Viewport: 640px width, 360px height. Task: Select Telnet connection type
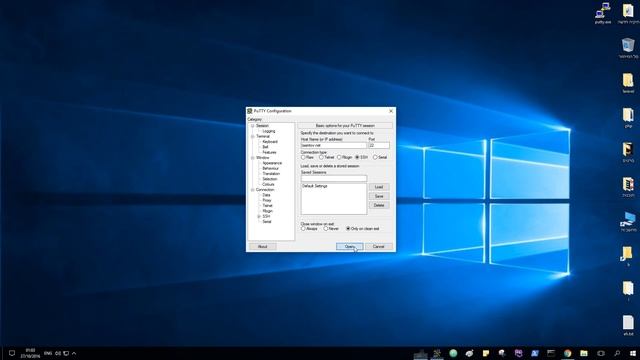[327, 157]
